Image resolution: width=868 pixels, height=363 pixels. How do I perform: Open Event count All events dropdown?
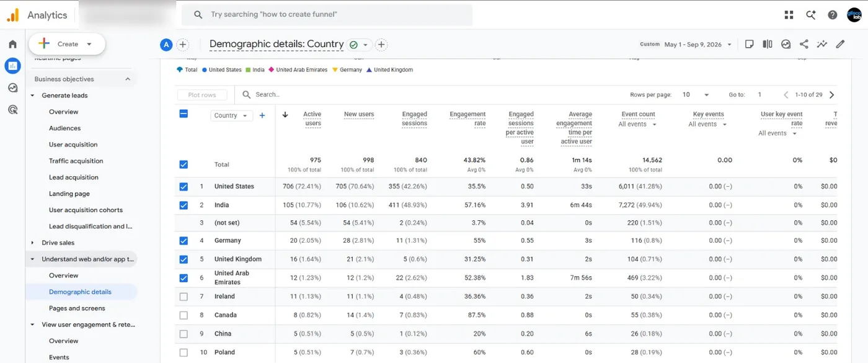click(x=637, y=124)
